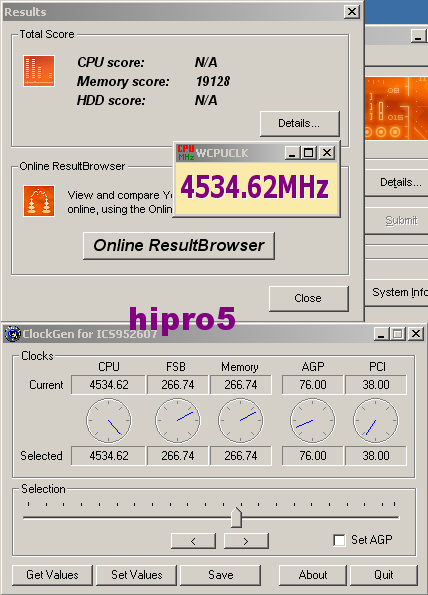Open System Info in the background window
The height and width of the screenshot is (595, 428).
coord(397,292)
